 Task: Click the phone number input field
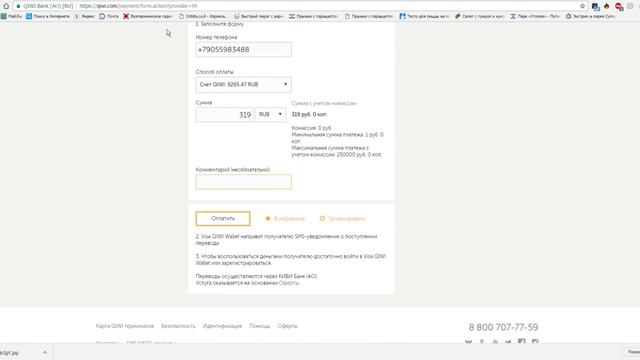pyautogui.click(x=243, y=49)
